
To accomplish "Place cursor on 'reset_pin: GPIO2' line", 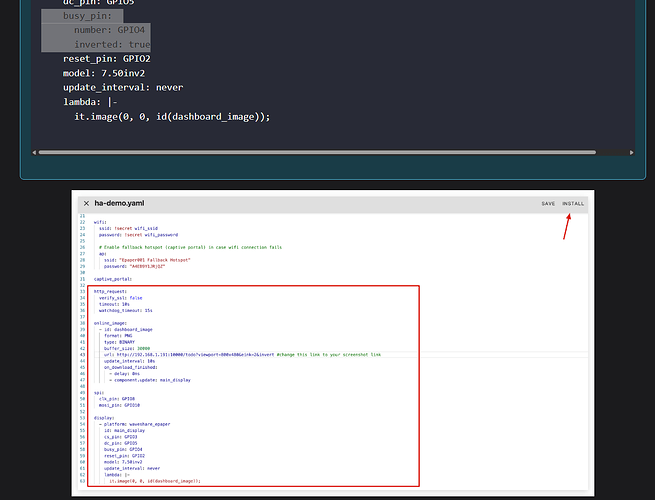I will click(x=106, y=59).
